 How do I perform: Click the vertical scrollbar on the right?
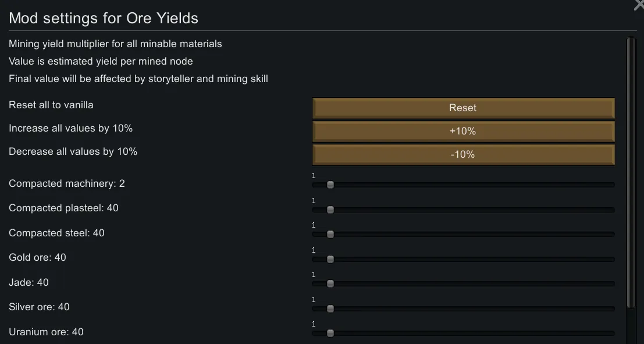point(631,175)
